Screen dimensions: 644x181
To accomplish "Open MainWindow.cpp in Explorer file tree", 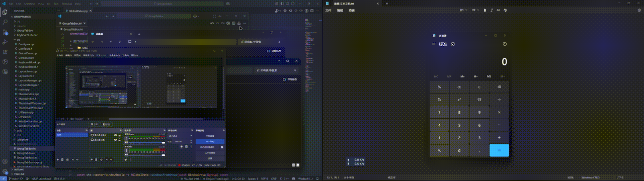I will tap(28, 94).
